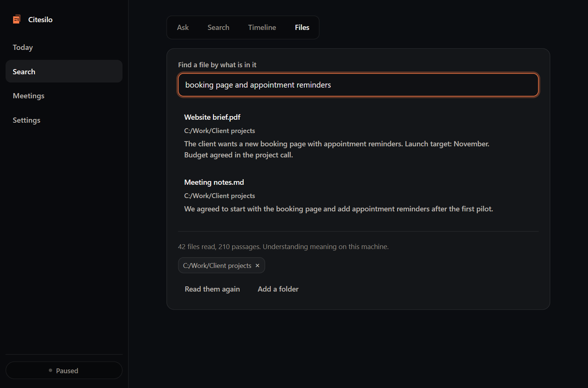
Task: Open the Timeline tab
Action: 262,27
